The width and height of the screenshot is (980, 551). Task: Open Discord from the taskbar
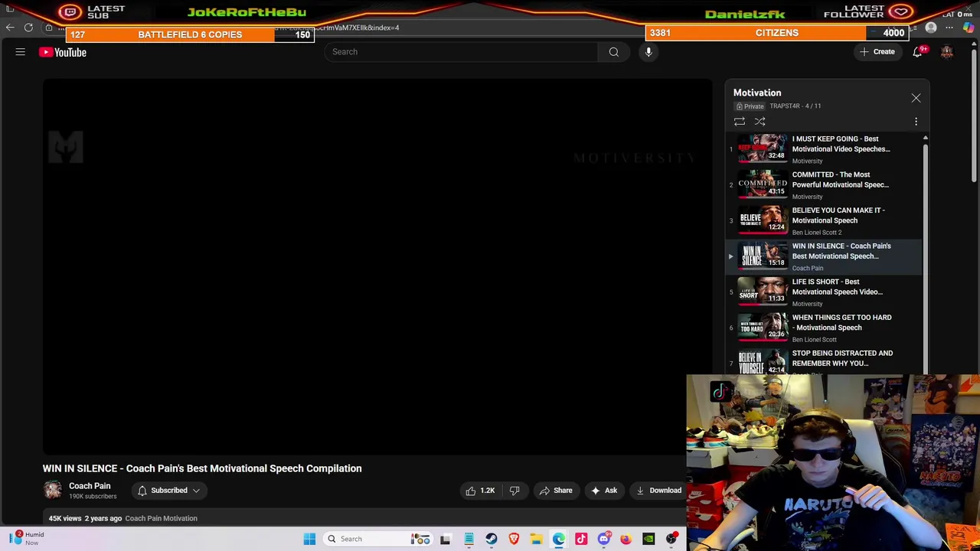pyautogui.click(x=603, y=539)
